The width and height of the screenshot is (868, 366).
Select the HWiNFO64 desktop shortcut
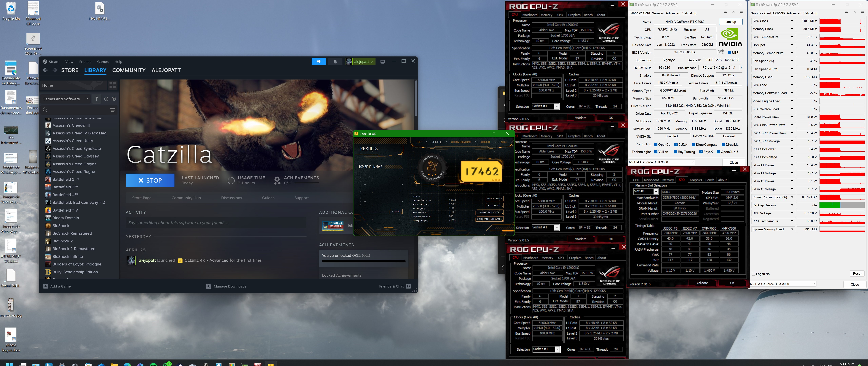point(100,11)
